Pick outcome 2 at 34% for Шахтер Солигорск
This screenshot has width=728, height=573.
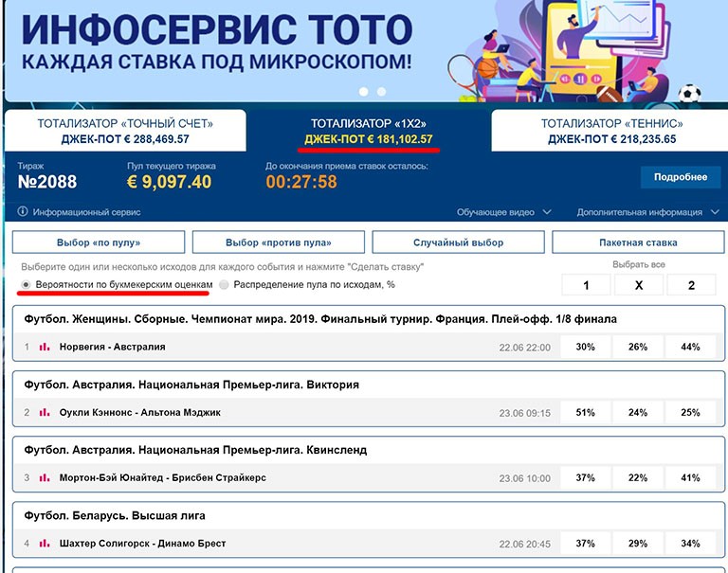pyautogui.click(x=690, y=544)
